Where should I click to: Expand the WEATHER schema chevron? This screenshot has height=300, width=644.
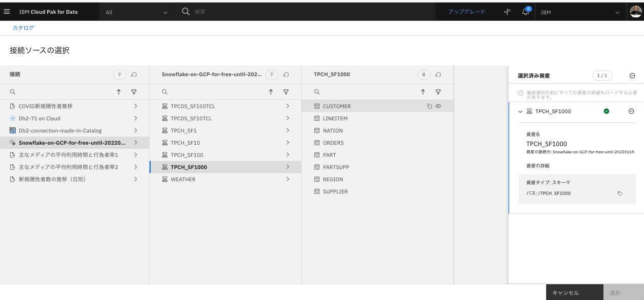288,179
